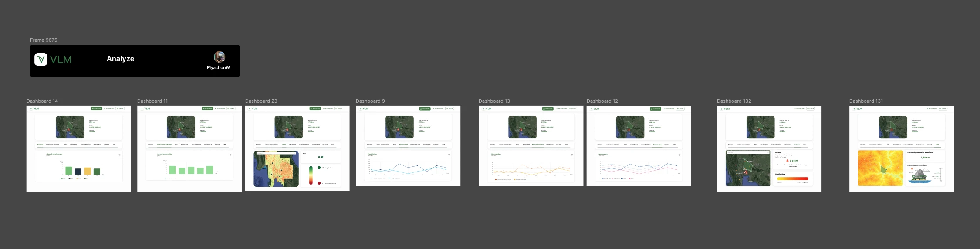Click the island illustration in Dashboard 131
Viewport: 980px width, 249px height.
click(x=920, y=176)
